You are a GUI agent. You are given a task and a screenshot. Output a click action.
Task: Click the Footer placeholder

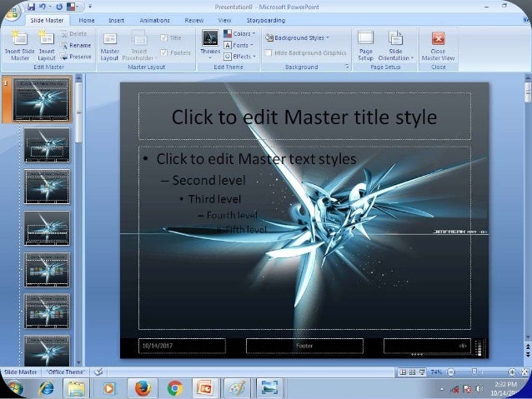(x=304, y=346)
